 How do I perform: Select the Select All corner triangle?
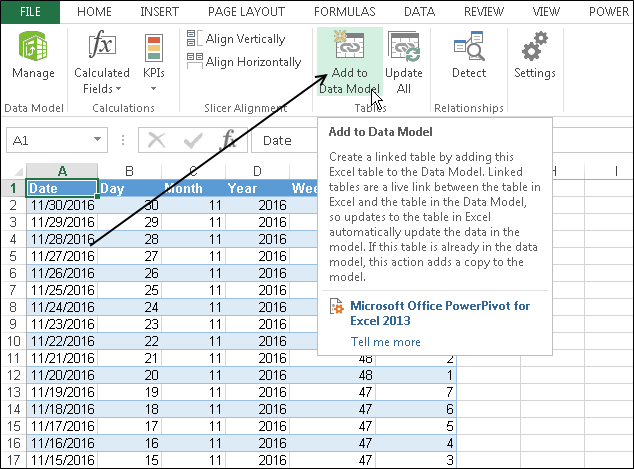pyautogui.click(x=18, y=172)
